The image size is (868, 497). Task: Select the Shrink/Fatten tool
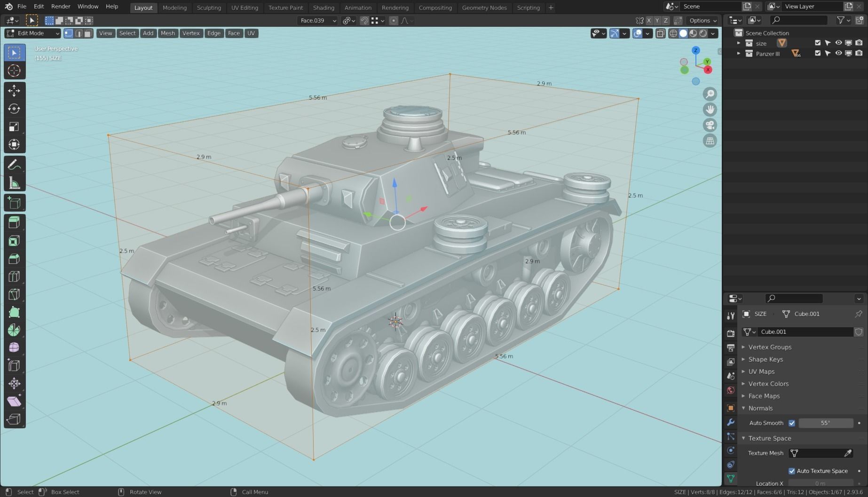click(14, 383)
